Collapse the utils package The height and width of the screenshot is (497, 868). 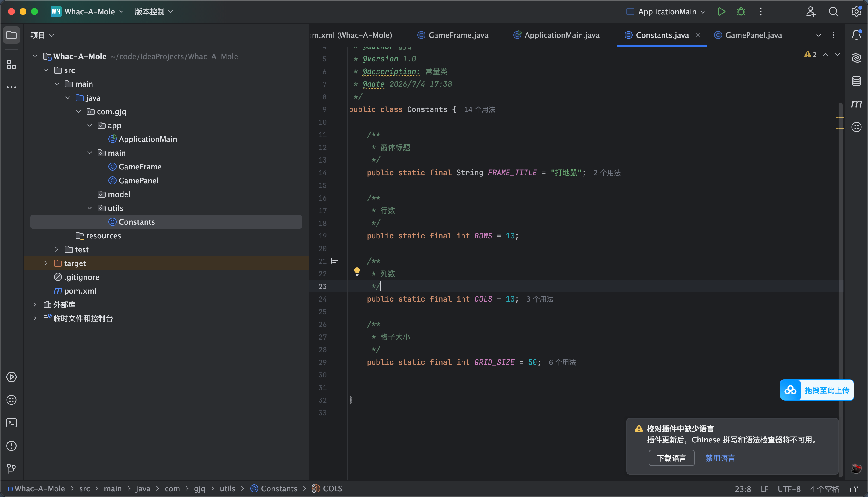(x=89, y=208)
